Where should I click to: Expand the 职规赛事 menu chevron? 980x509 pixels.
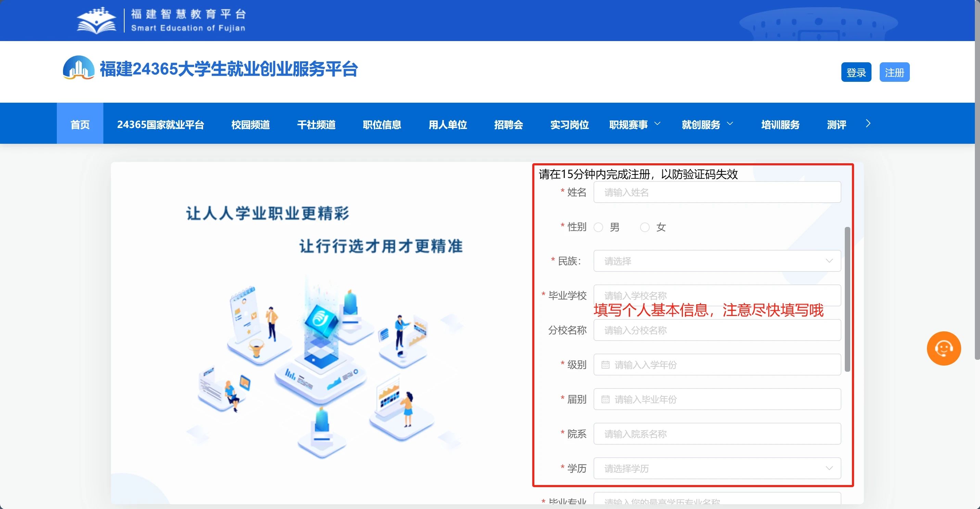pos(657,124)
